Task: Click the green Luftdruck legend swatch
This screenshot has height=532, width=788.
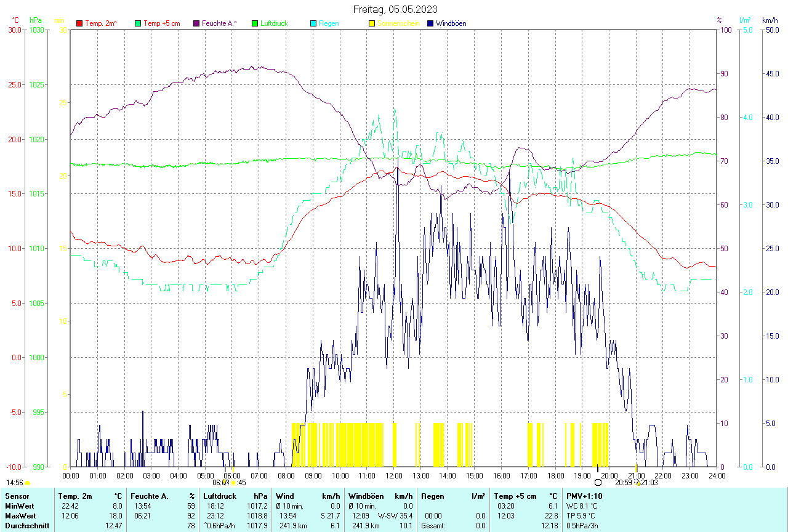Action: 255,23
